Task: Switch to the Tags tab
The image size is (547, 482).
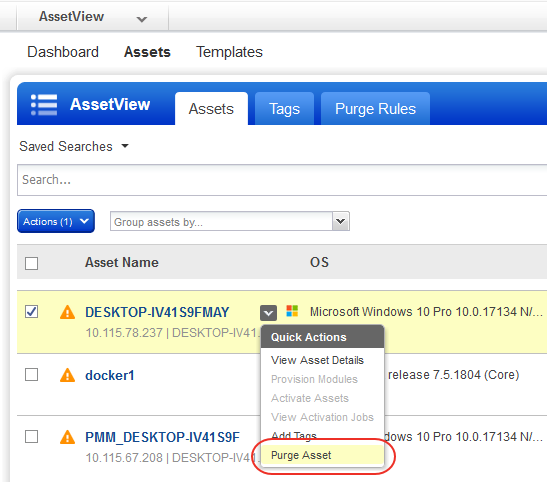Action: [x=284, y=108]
